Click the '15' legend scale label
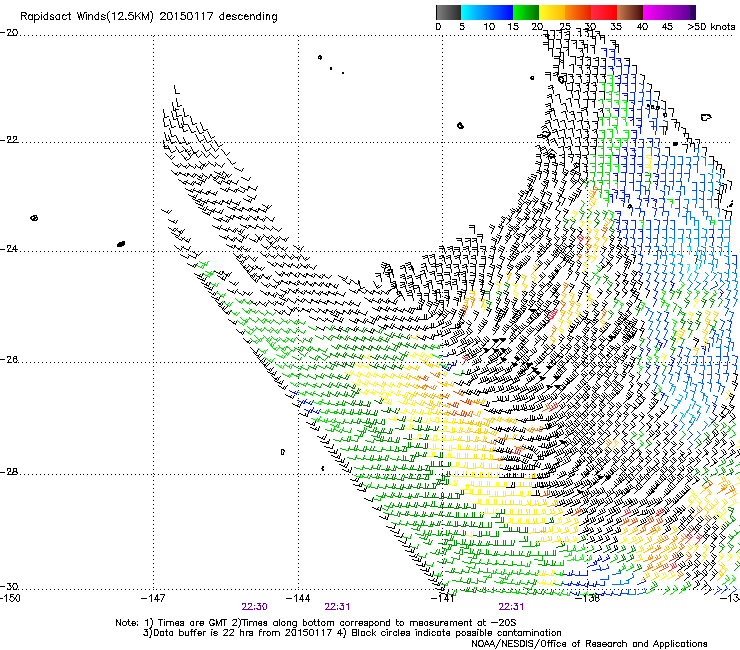Screen dimensions: 740x650 click(513, 26)
